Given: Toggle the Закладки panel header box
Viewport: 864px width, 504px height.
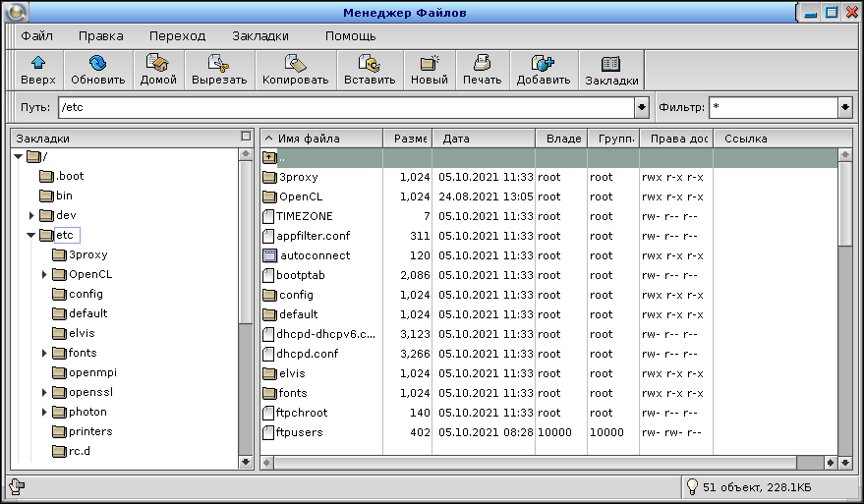Looking at the screenshot, I should coord(246,138).
